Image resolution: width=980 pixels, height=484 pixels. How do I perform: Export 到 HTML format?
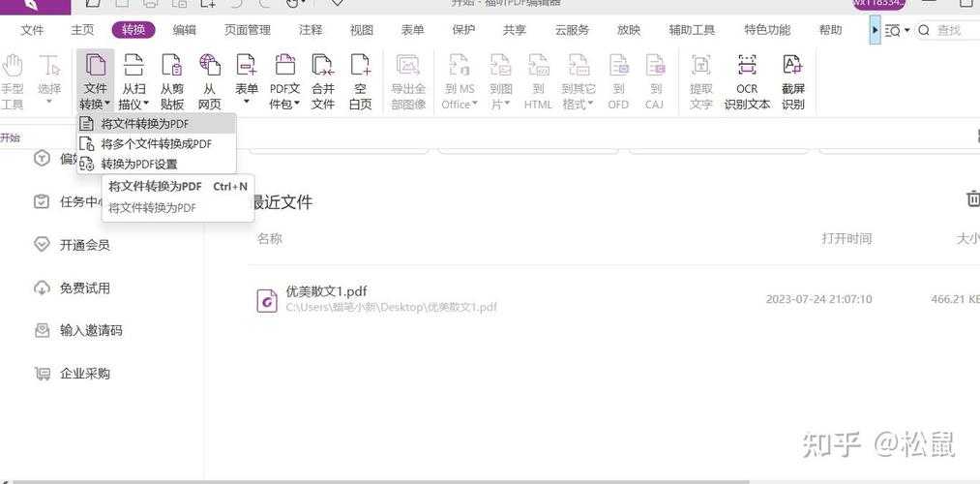coord(538,81)
